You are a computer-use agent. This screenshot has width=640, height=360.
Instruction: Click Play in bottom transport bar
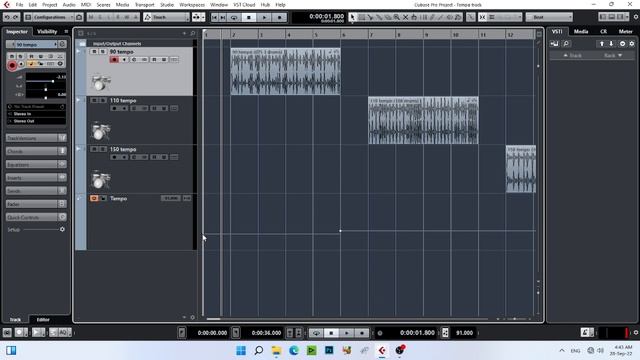pos(347,333)
